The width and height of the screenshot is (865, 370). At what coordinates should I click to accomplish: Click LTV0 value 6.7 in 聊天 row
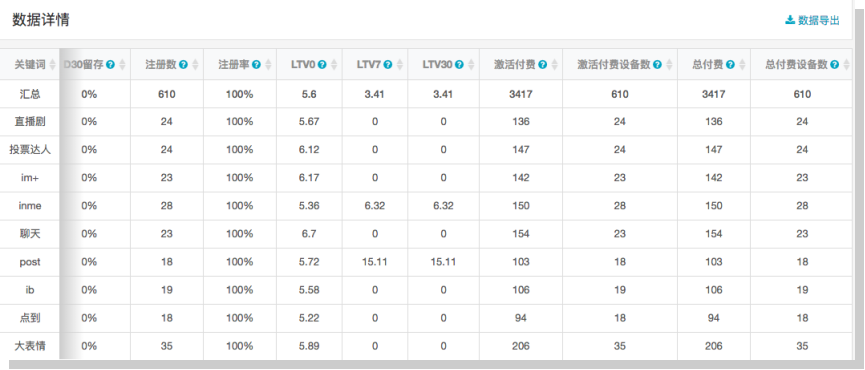(x=309, y=234)
